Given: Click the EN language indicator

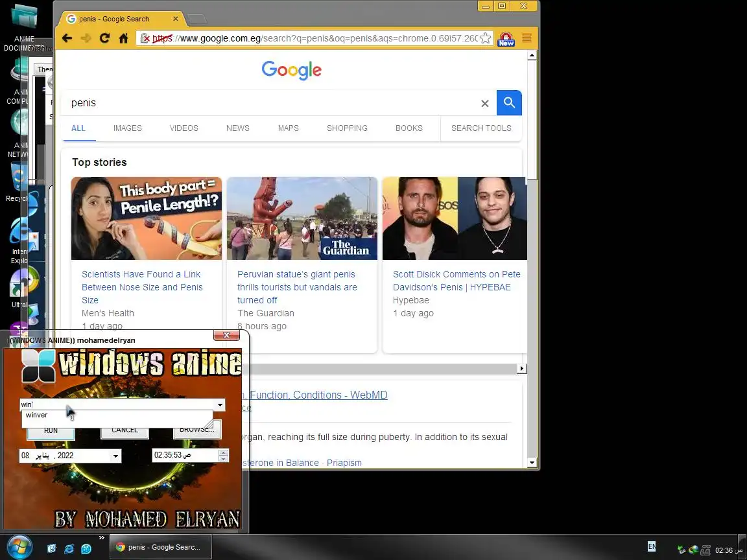Looking at the screenshot, I should [651, 546].
